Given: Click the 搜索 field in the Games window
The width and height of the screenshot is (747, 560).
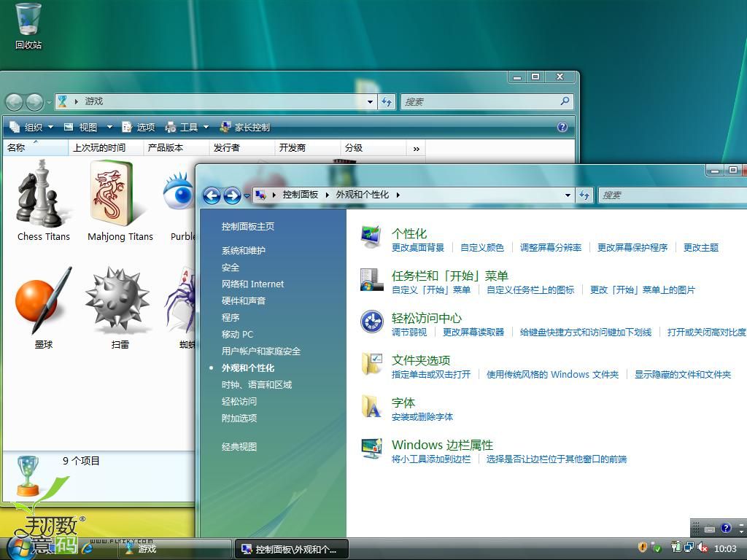Looking at the screenshot, I should click(x=487, y=101).
